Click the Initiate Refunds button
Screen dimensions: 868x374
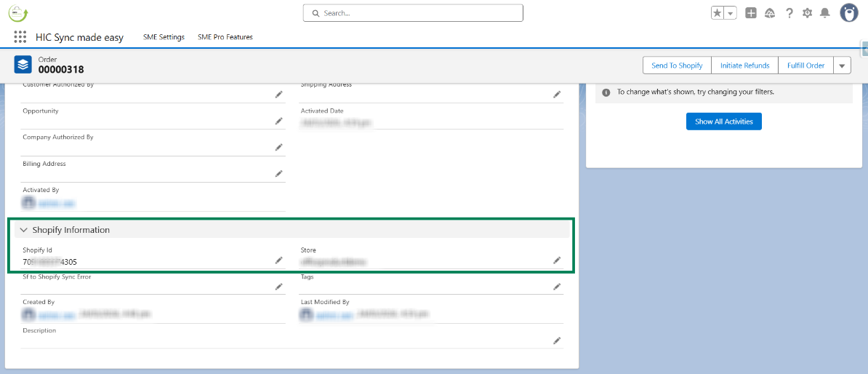point(744,65)
